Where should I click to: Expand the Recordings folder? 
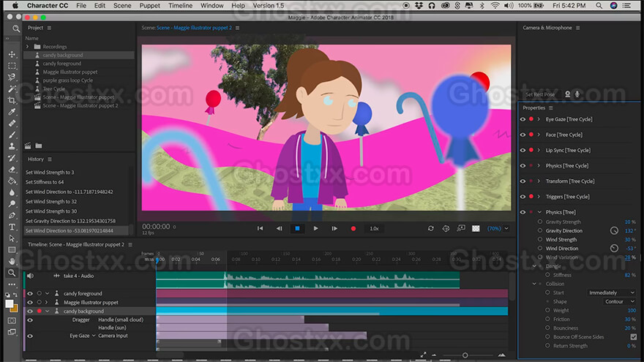tap(28, 47)
